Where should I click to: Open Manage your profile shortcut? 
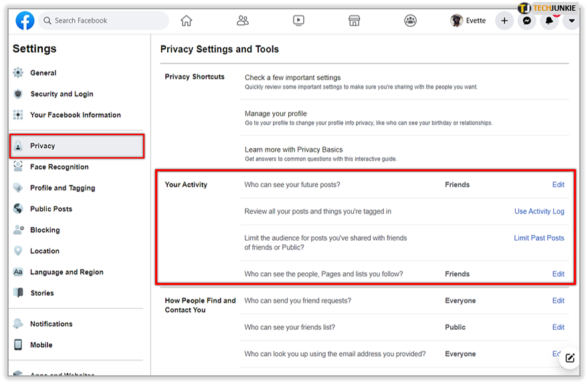(276, 114)
